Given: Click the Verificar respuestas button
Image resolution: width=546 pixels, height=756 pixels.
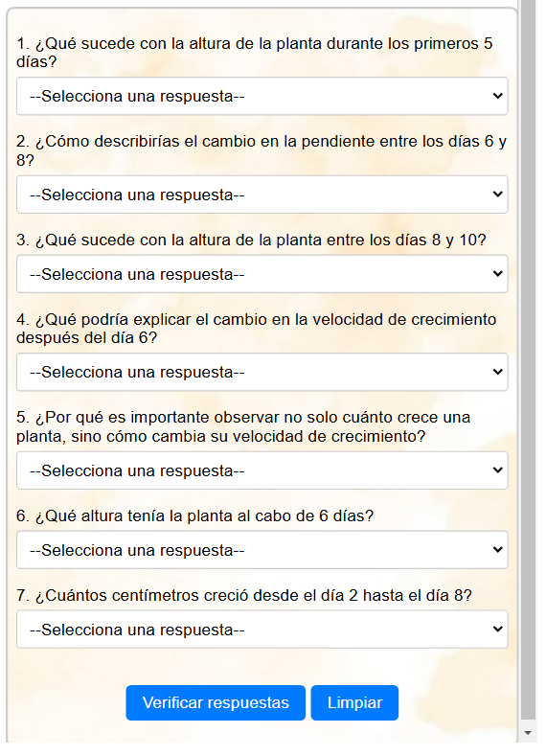Looking at the screenshot, I should click(216, 702).
